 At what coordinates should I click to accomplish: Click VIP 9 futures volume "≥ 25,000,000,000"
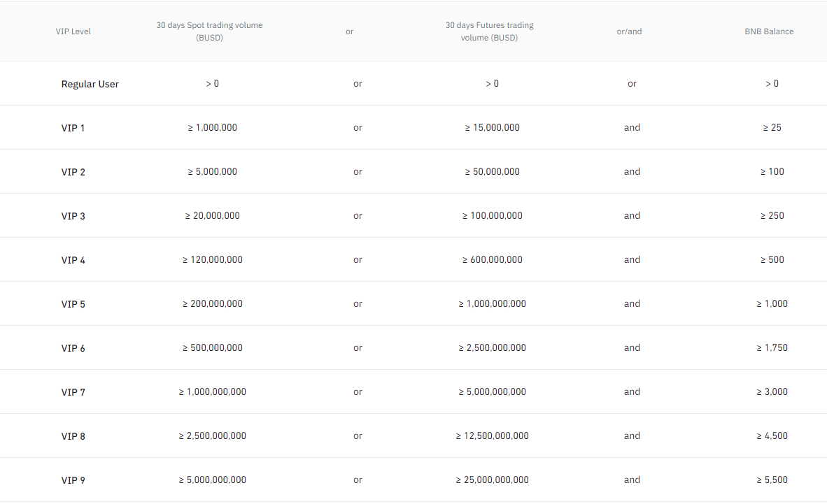[492, 480]
